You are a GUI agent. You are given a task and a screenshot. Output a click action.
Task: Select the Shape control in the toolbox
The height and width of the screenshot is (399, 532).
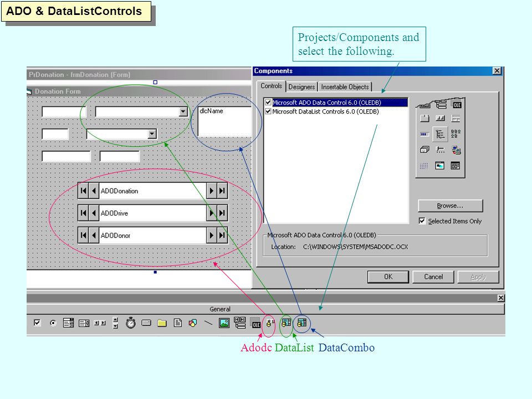tap(193, 323)
